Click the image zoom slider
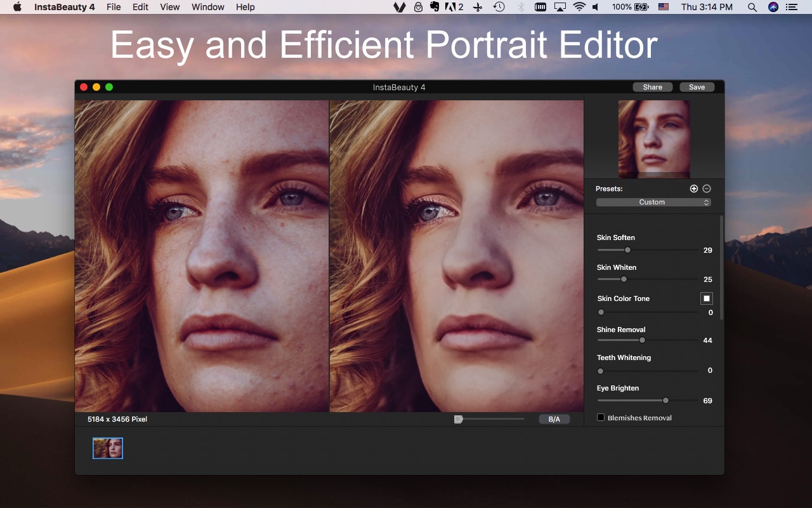Screen dimensions: 812x508 (489, 419)
